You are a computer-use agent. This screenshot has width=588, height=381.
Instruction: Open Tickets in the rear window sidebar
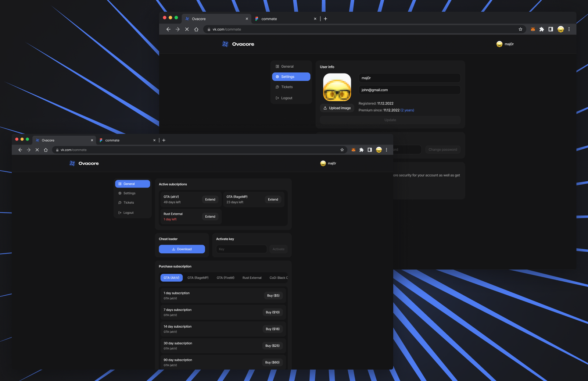291,87
